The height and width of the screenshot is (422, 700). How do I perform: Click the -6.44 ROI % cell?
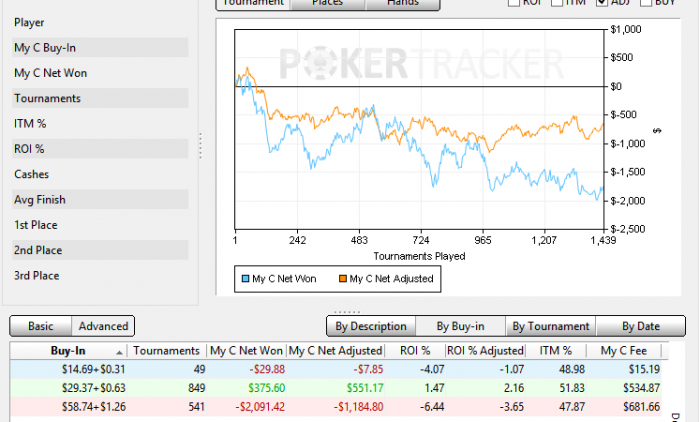pos(415,407)
